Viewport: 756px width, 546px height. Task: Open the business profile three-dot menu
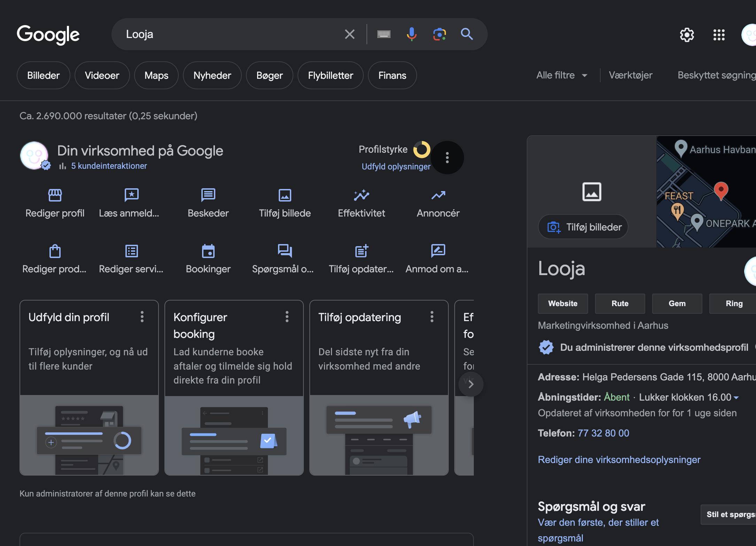pos(447,158)
